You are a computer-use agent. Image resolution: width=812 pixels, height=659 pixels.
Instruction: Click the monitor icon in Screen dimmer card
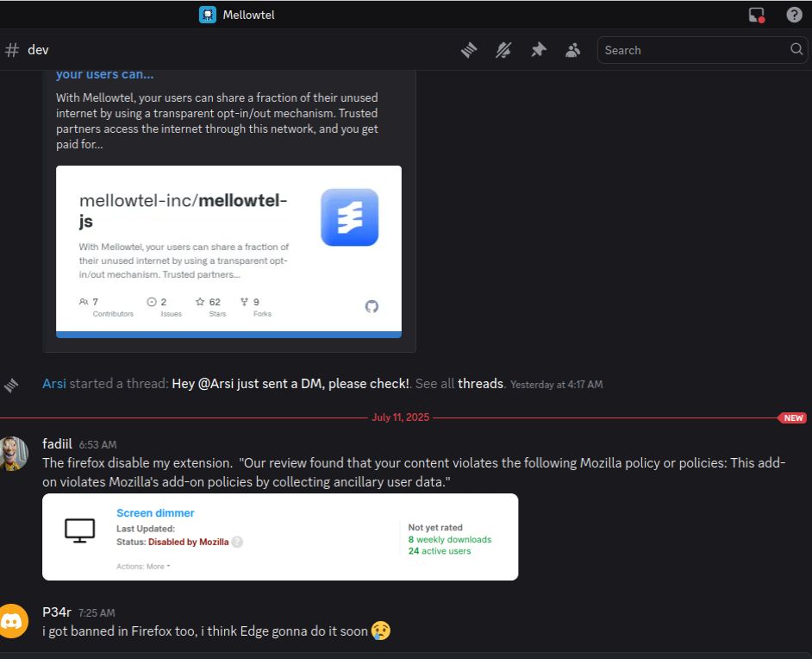pos(80,530)
